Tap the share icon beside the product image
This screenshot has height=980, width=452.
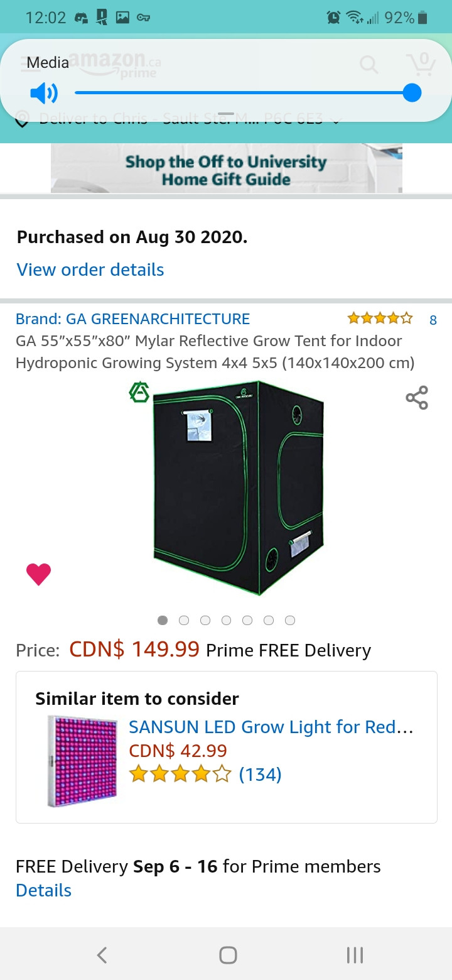click(417, 398)
